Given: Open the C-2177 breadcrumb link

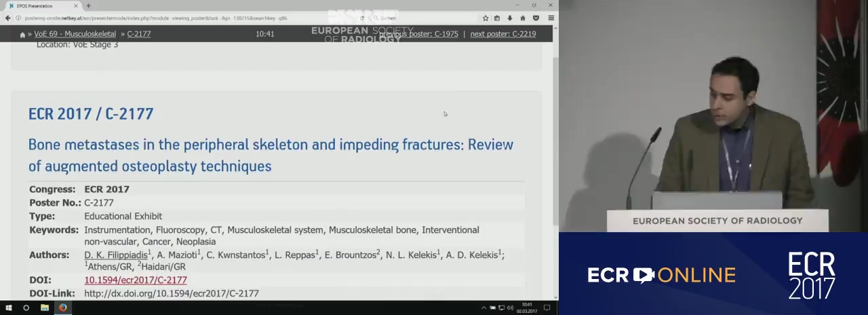Looking at the screenshot, I should (139, 34).
